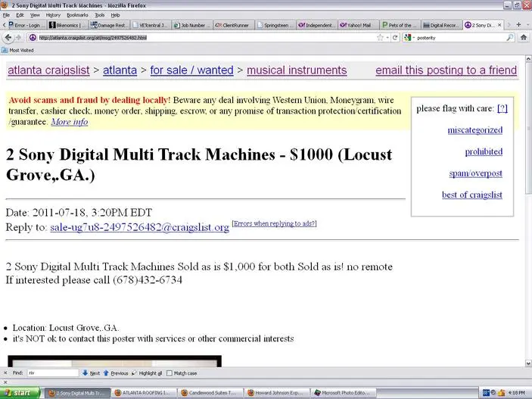Viewport: 532px width, 399px height.
Task: Click the peace-sign site icon in address bar
Action: click(x=33, y=37)
